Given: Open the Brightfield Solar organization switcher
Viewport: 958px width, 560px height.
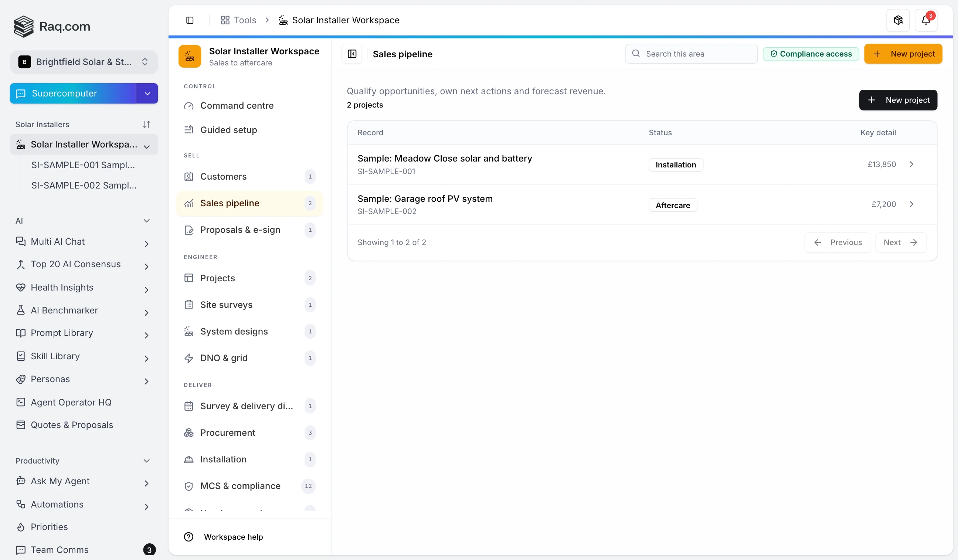Looking at the screenshot, I should click(84, 62).
